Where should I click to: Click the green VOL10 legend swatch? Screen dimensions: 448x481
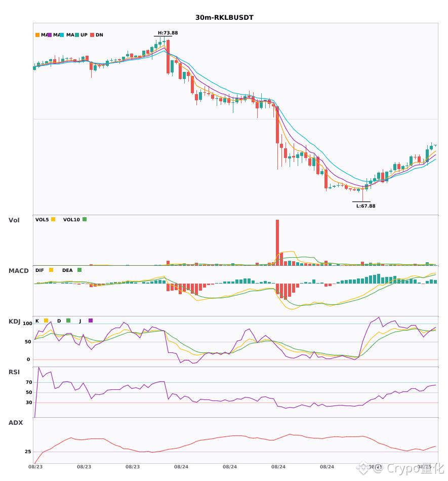(85, 219)
